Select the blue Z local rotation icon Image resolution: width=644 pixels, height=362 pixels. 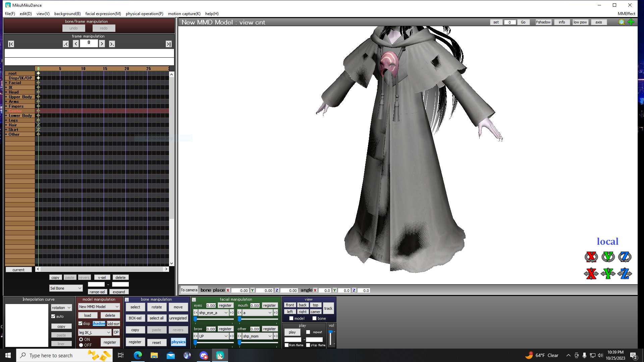(x=625, y=257)
